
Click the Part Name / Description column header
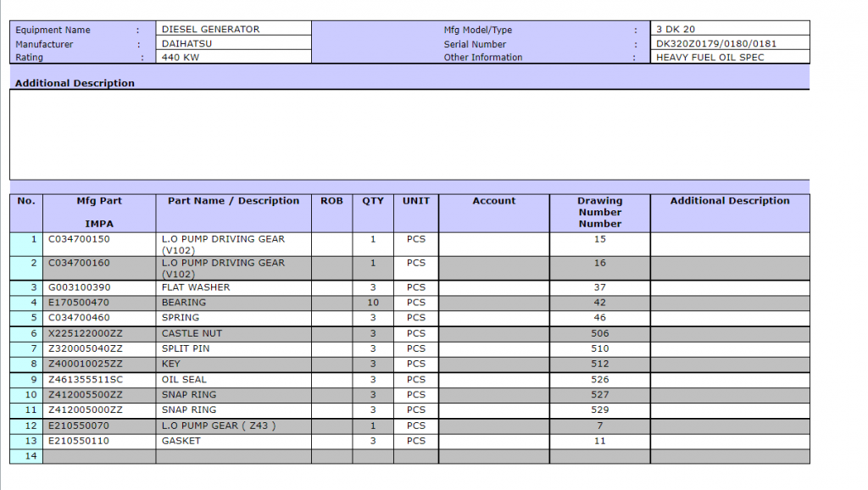click(x=233, y=202)
